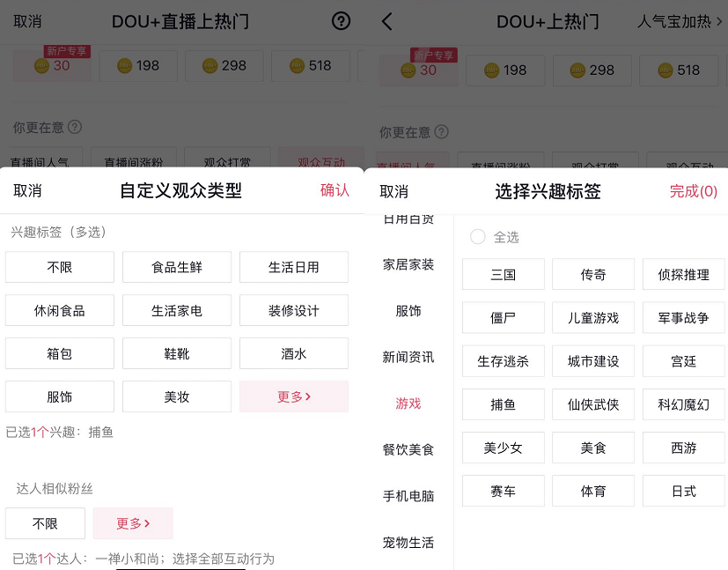Confirm with 确认 in the 自定义观众类型 sheet
This screenshot has height=570, width=728.
tap(335, 190)
